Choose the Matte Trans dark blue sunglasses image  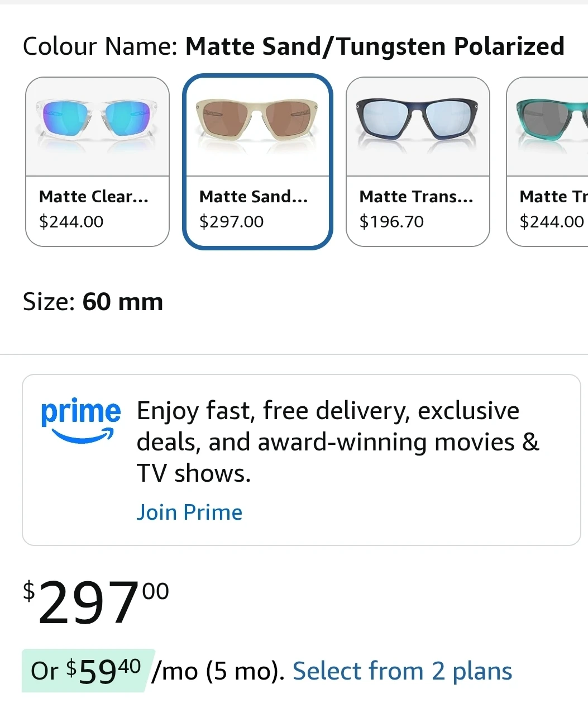tap(418, 126)
